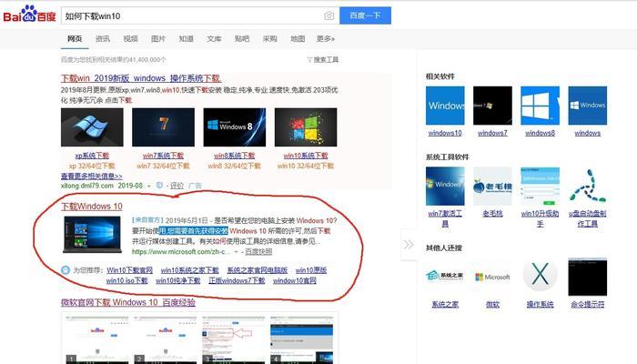Open the win8系统下载 link

(x=235, y=156)
